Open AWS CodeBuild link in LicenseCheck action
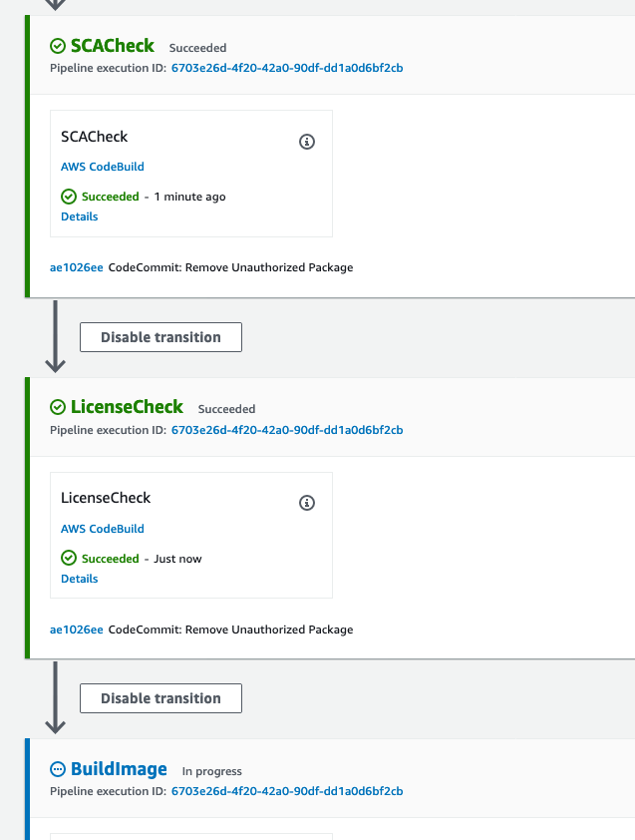 pos(103,529)
